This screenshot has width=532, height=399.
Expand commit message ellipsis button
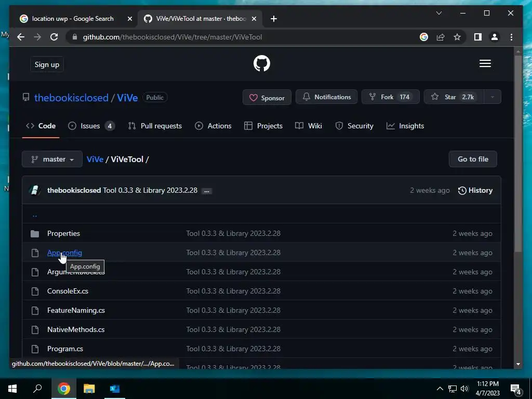(206, 191)
